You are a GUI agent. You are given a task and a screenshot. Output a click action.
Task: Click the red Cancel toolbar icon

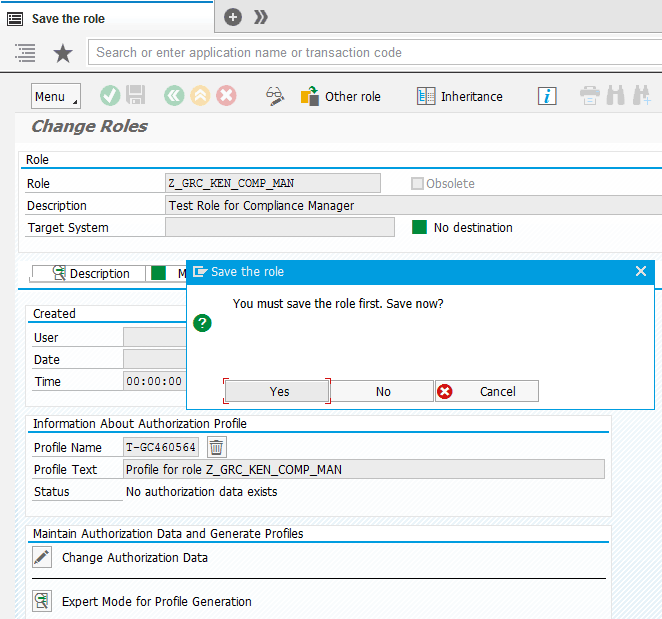tap(227, 96)
